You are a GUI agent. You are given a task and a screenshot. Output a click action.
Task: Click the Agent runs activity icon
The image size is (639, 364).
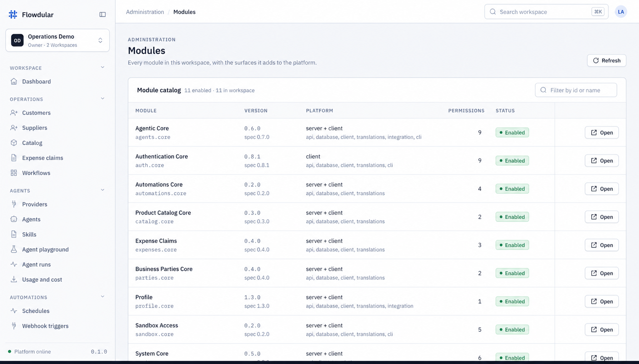click(x=14, y=264)
